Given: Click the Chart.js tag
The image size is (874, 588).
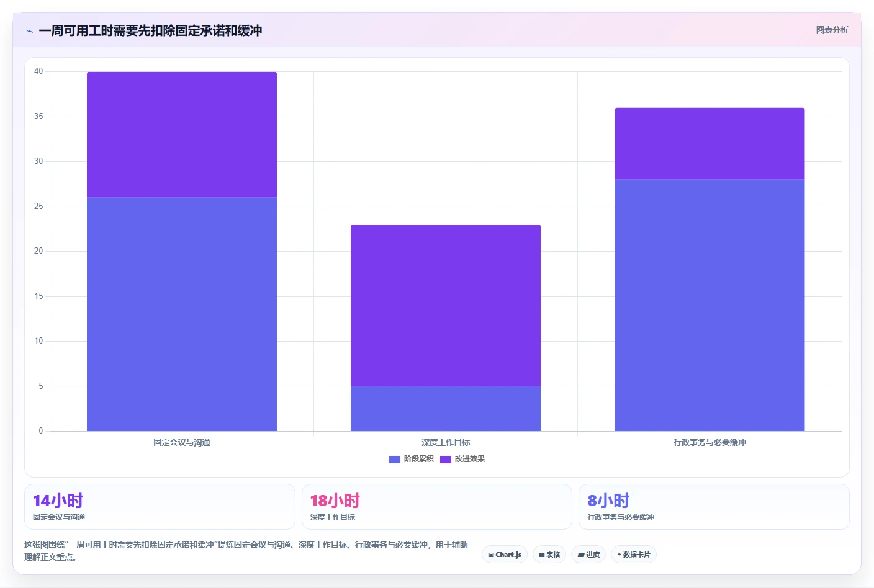Looking at the screenshot, I should (505, 555).
